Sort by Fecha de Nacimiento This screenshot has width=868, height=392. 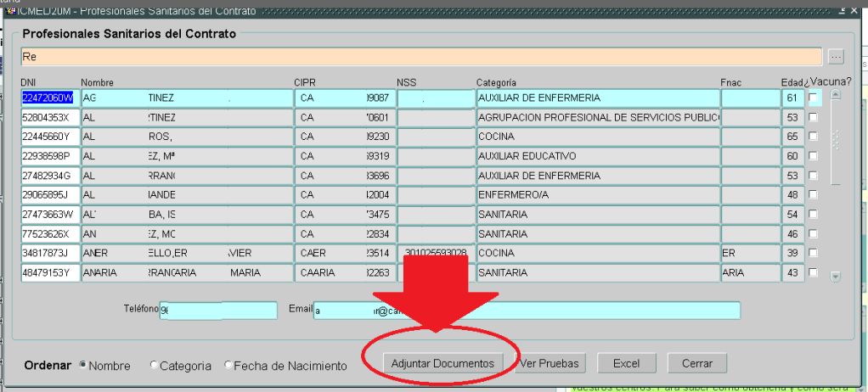(228, 366)
